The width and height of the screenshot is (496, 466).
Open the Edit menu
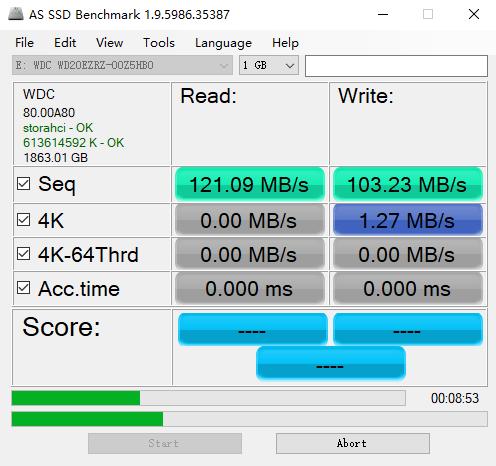point(65,43)
